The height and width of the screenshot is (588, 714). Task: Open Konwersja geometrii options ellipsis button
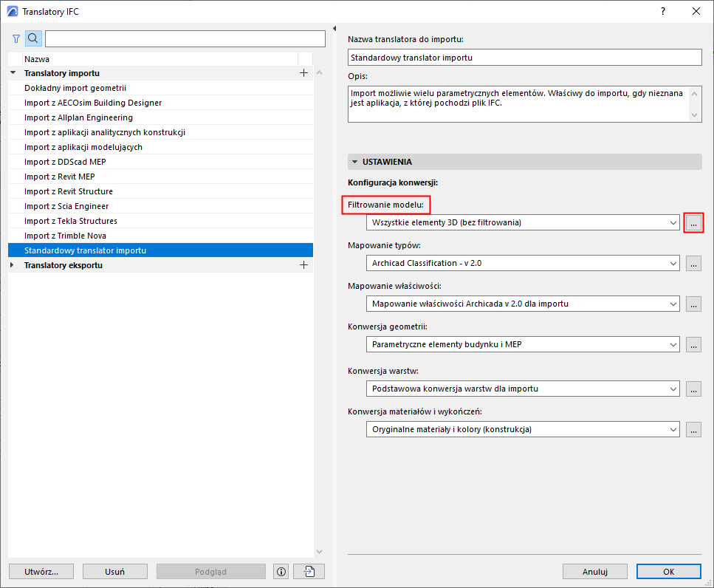[x=693, y=344]
